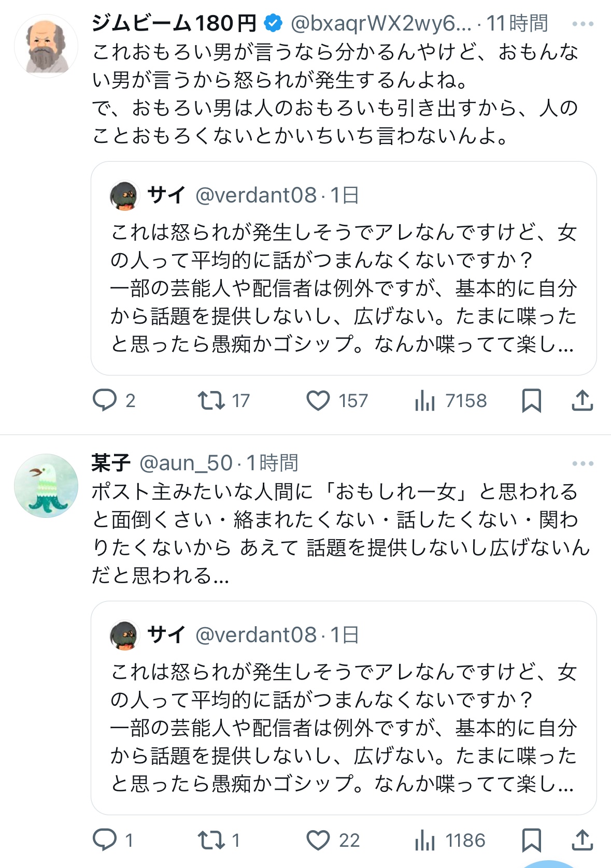The image size is (611, 868).
Task: Open more options for 某子's post
Action: tap(583, 464)
